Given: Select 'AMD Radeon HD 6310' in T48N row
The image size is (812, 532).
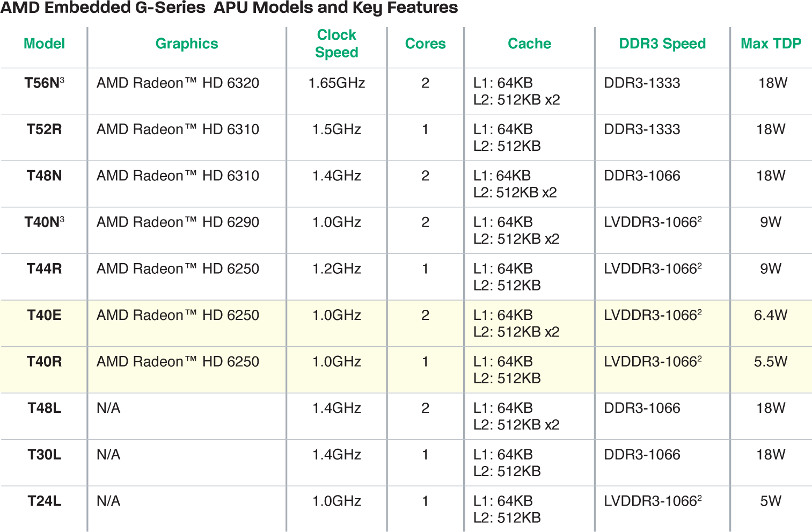Looking at the screenshot, I should pyautogui.click(x=178, y=176).
